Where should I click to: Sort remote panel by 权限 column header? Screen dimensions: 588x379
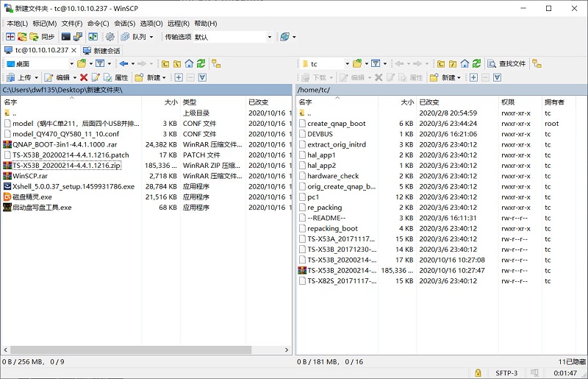tap(520, 102)
